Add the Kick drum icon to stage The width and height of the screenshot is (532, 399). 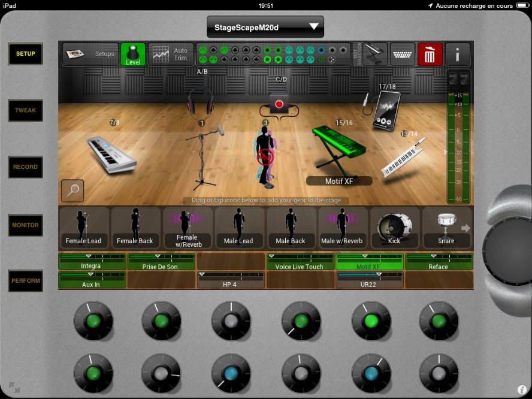tap(394, 228)
